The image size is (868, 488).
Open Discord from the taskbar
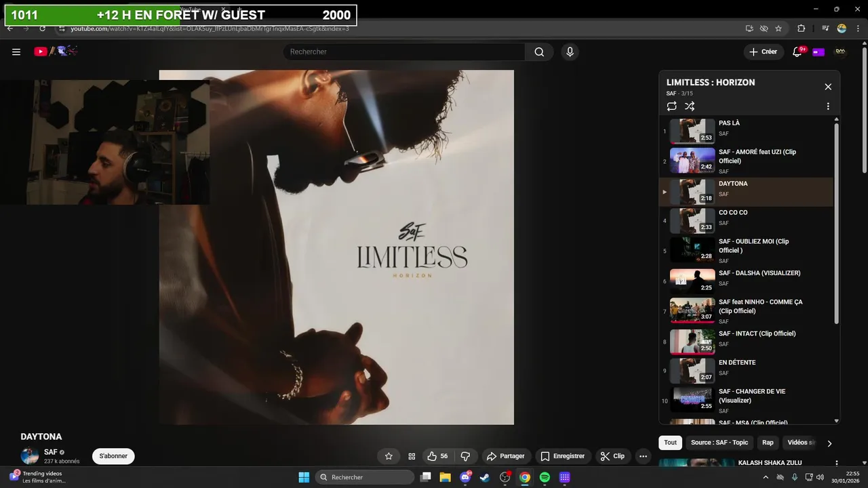pyautogui.click(x=465, y=477)
